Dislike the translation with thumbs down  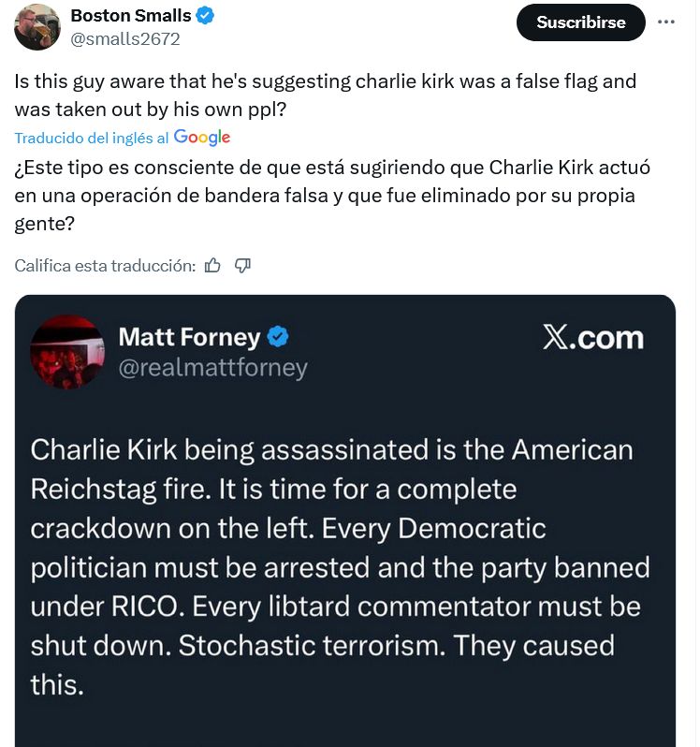click(242, 266)
